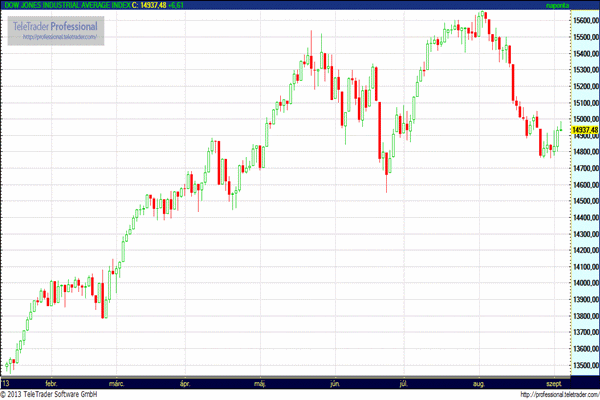Click the TeleTrader Professional logo watermark

tap(58, 26)
